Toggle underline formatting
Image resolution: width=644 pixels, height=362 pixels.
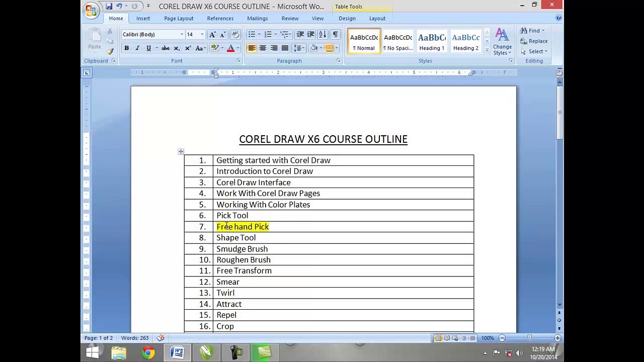click(x=148, y=48)
